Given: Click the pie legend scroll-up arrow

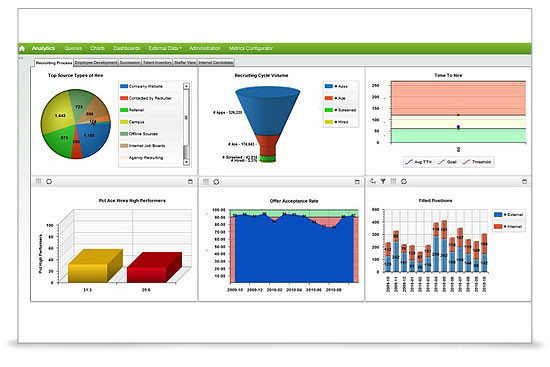Looking at the screenshot, I should click(x=187, y=86).
